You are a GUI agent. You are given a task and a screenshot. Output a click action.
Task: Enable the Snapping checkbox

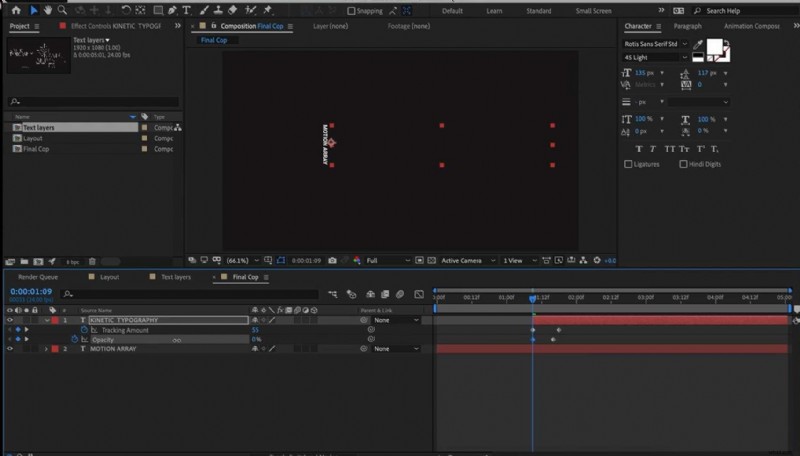351,11
